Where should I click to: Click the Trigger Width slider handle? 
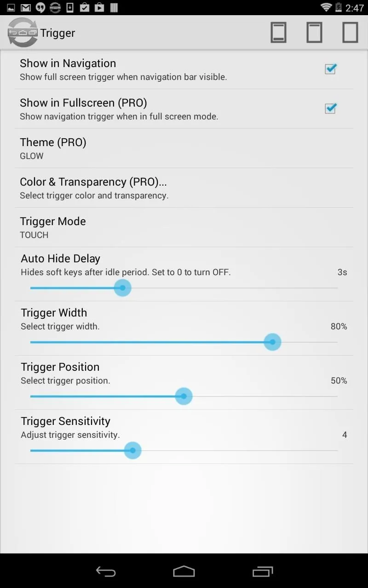pos(273,342)
